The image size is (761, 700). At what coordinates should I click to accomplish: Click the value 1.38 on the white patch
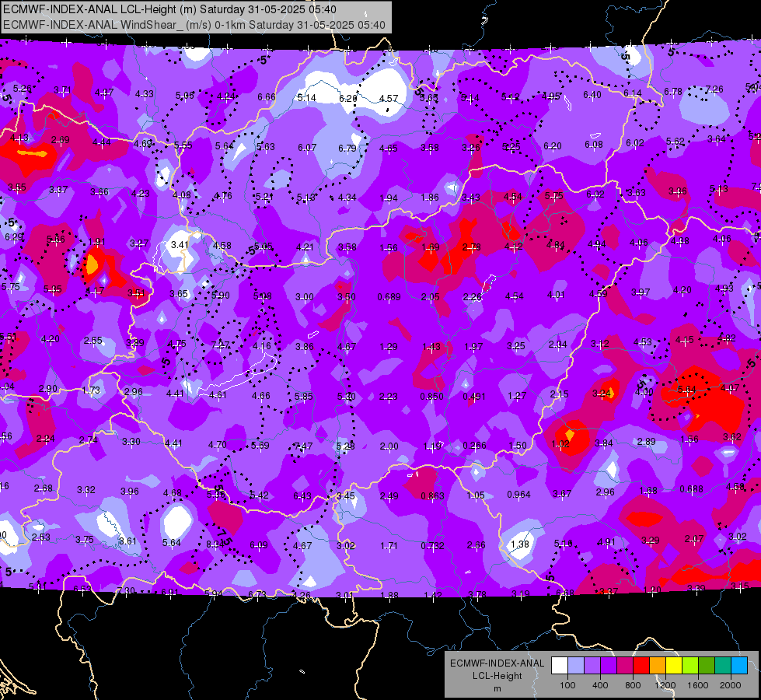(x=520, y=544)
